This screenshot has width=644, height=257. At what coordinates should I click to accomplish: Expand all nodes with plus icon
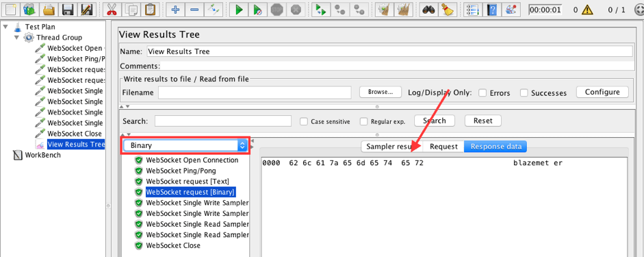click(175, 9)
